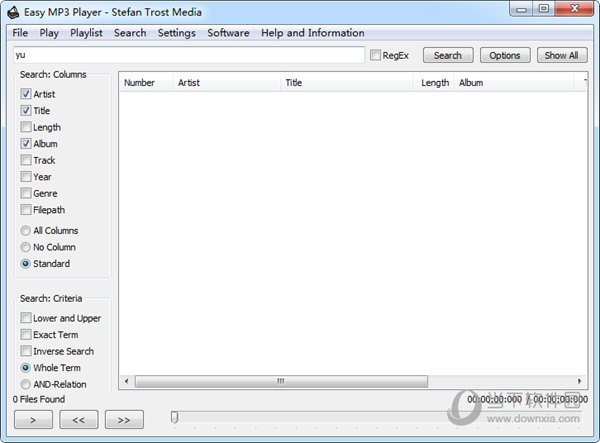Uncheck the Album column checkbox
This screenshot has width=600, height=443.
26,143
